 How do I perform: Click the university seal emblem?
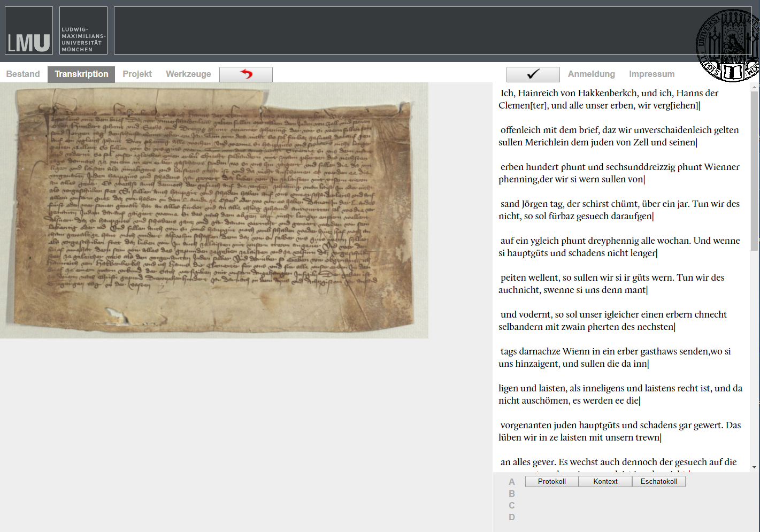tap(728, 46)
